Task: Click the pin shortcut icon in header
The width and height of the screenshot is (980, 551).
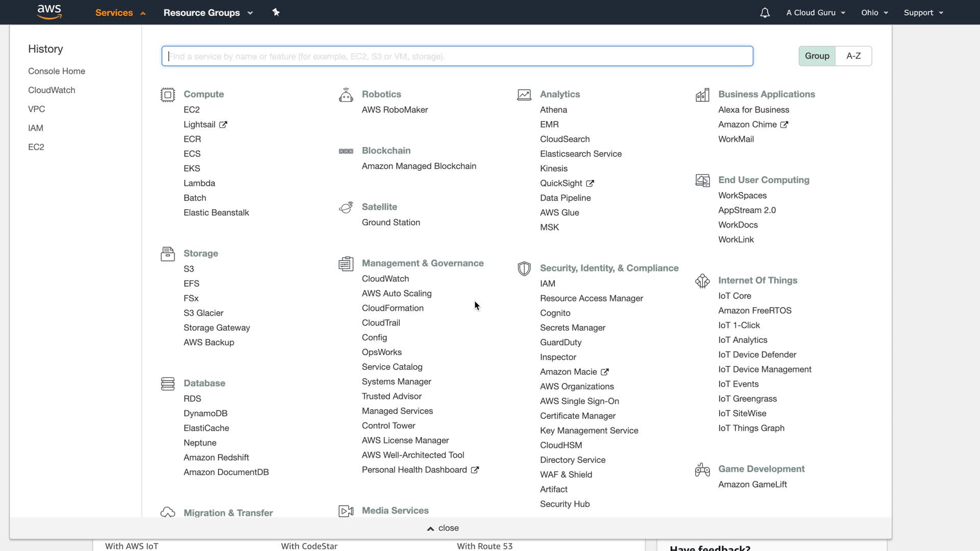Action: (276, 12)
